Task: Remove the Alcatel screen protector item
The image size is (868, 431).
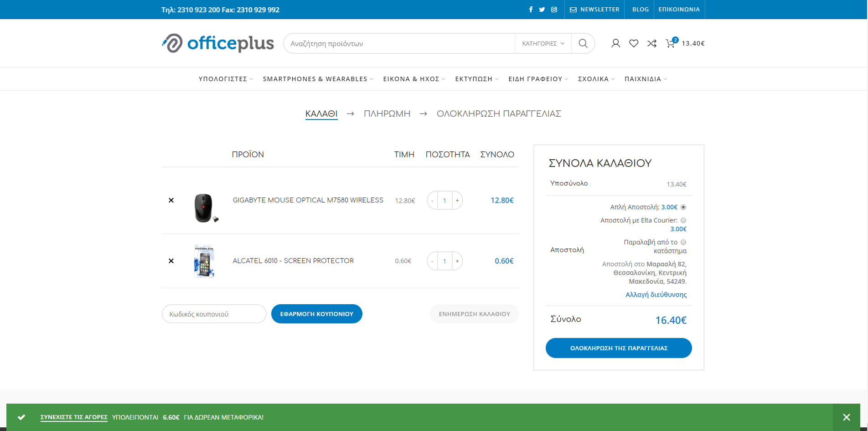Action: pyautogui.click(x=171, y=261)
